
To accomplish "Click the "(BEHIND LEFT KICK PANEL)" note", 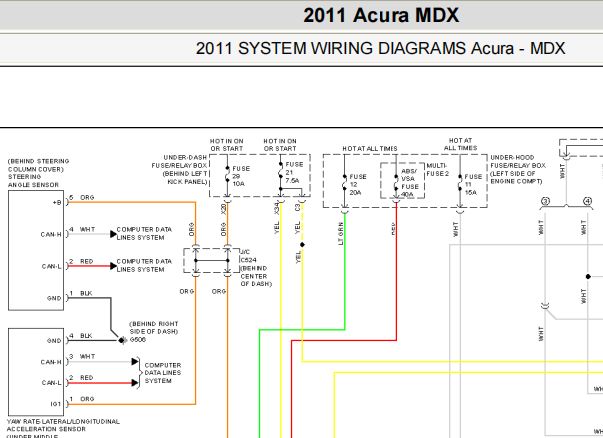I will (x=185, y=177).
